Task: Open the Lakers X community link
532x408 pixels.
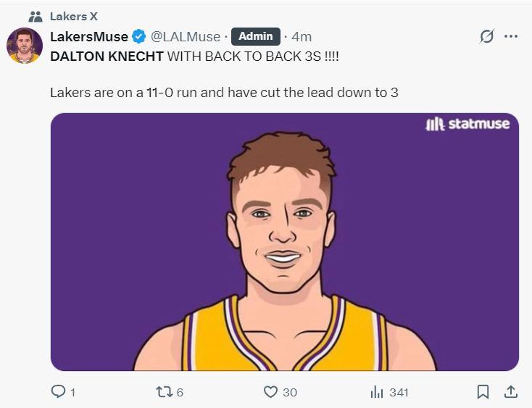Action: coord(73,16)
